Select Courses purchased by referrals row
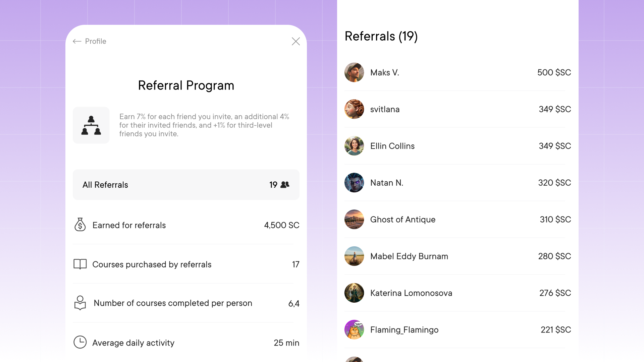Screen dimensions: 644x362 click(186, 264)
